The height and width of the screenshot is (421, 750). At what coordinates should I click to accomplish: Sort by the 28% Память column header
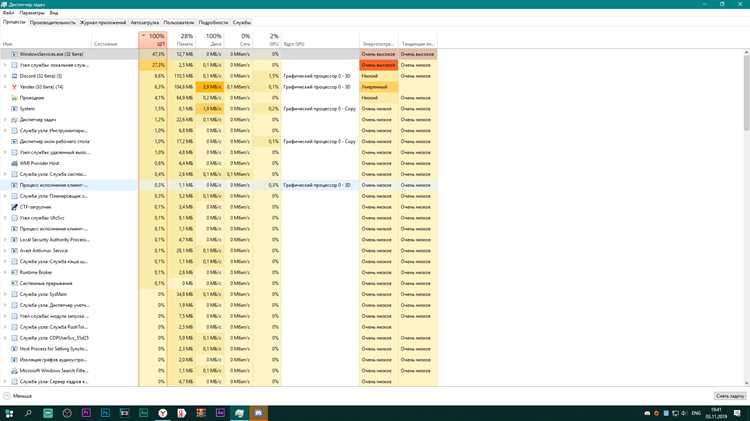click(181, 40)
